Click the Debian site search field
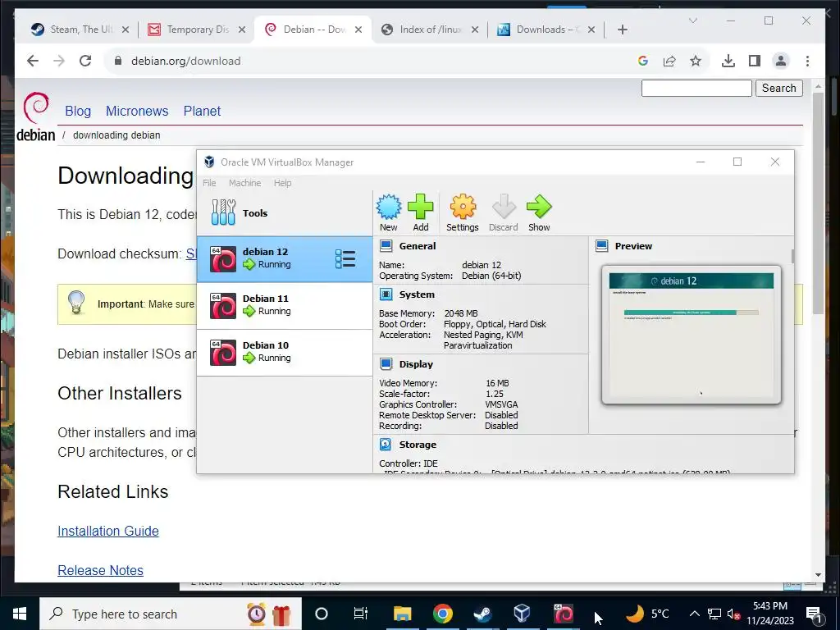The image size is (840, 630). [x=696, y=88]
